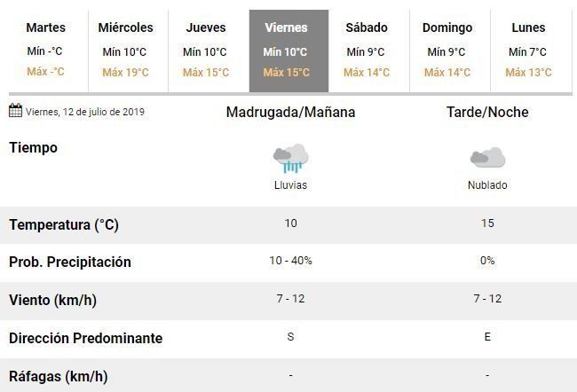Click the Viento (km/h) row label
The image size is (577, 392).
pyautogui.click(x=53, y=300)
